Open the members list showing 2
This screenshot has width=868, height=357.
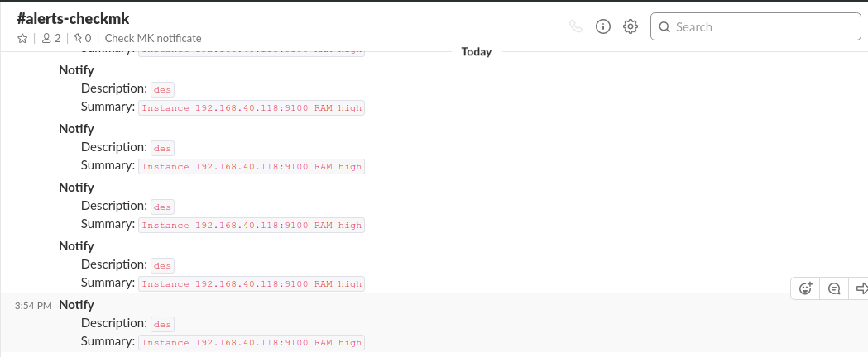point(51,38)
